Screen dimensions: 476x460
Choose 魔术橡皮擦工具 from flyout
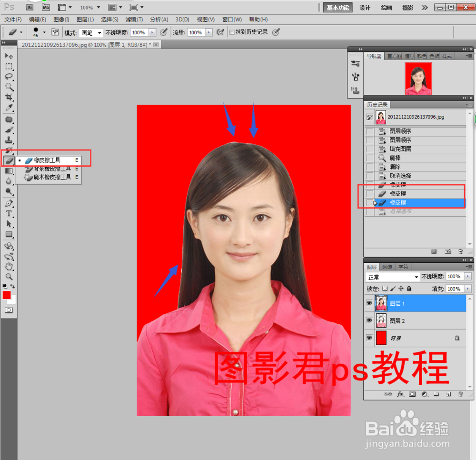coord(52,177)
